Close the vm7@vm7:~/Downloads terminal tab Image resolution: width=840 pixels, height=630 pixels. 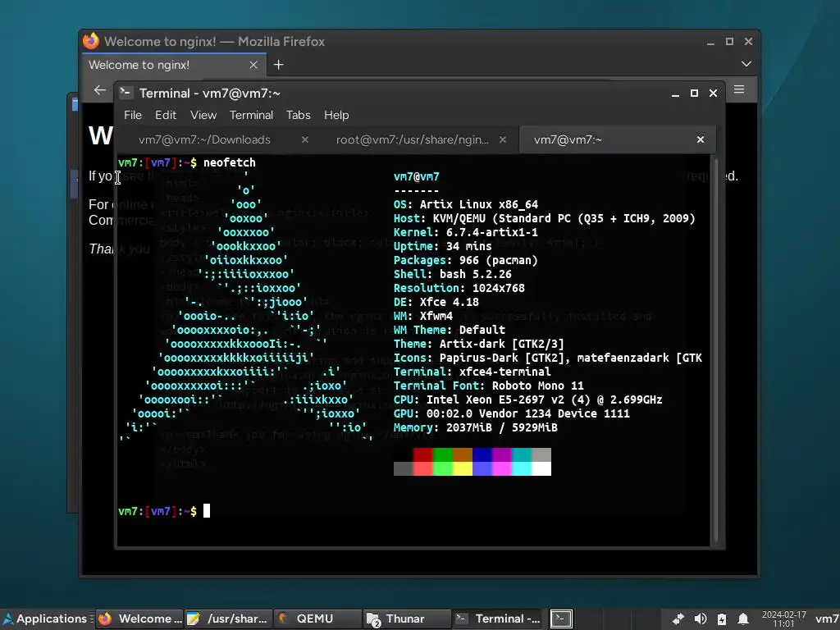pyautogui.click(x=305, y=139)
